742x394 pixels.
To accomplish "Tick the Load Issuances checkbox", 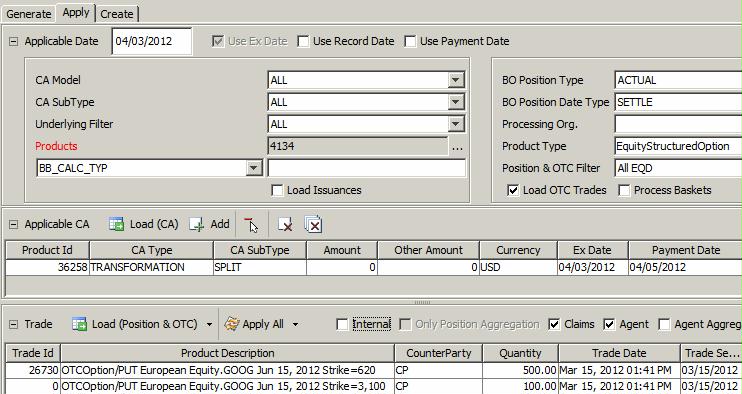I will pos(277,191).
